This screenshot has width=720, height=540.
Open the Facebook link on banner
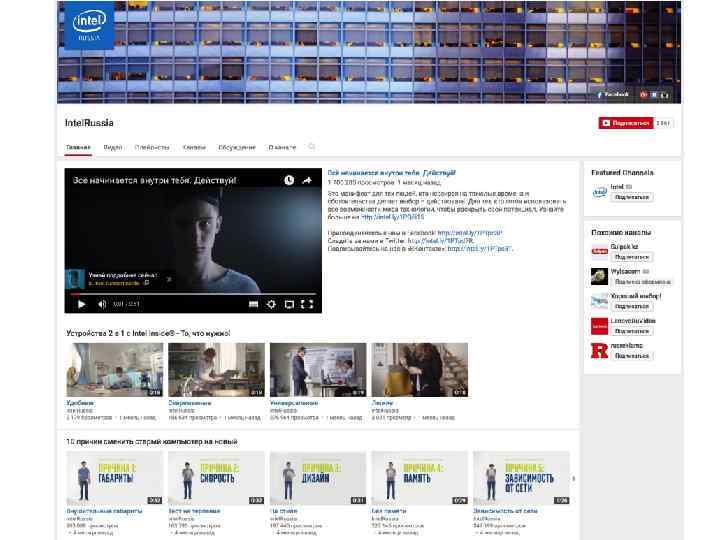tap(613, 95)
